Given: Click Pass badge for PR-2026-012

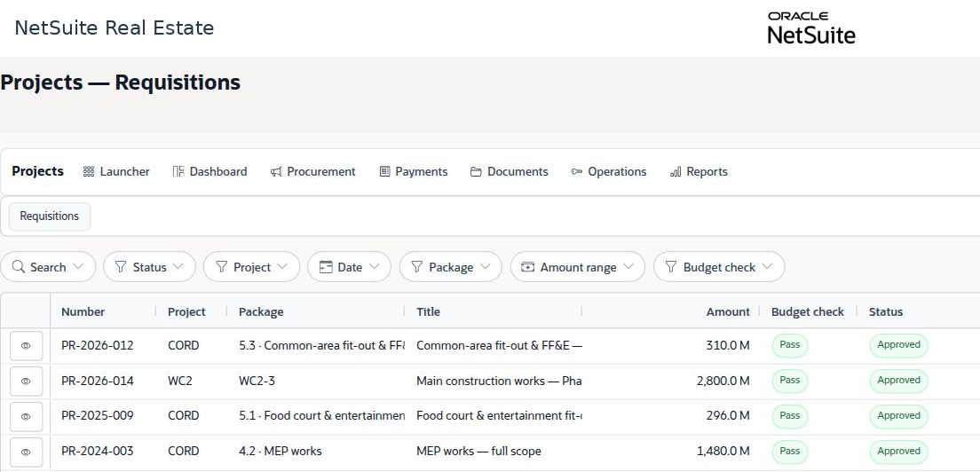Looking at the screenshot, I should [790, 345].
